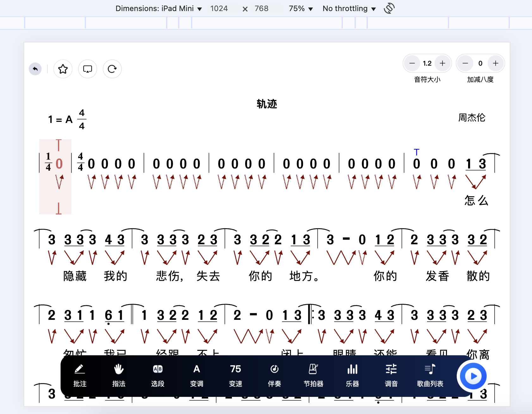
Task: Click the lyric 散的
Action: [478, 276]
